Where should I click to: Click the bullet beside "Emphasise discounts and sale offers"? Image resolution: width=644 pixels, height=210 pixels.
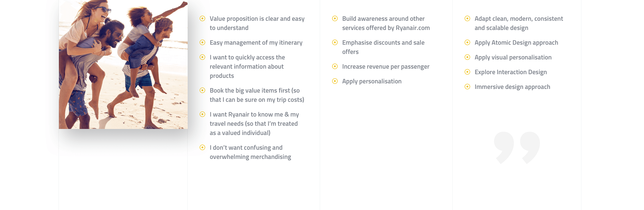tap(335, 42)
